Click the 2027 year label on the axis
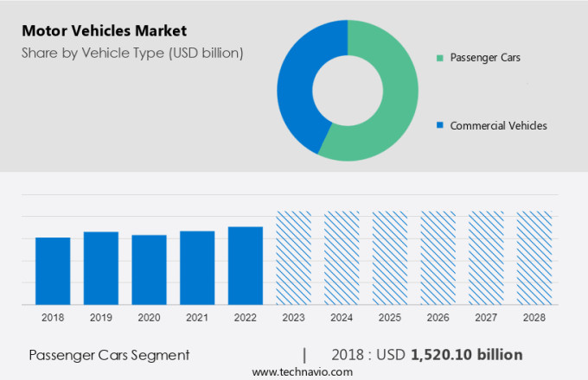 486,318
